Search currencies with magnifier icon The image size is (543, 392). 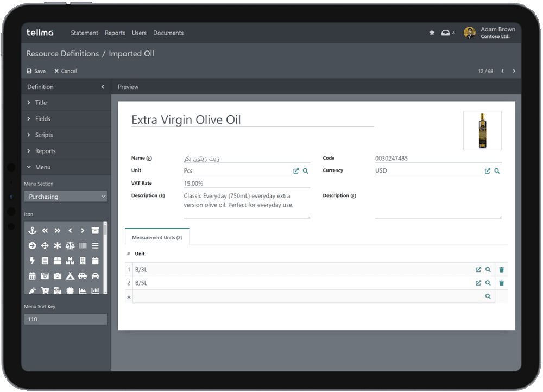(x=497, y=171)
